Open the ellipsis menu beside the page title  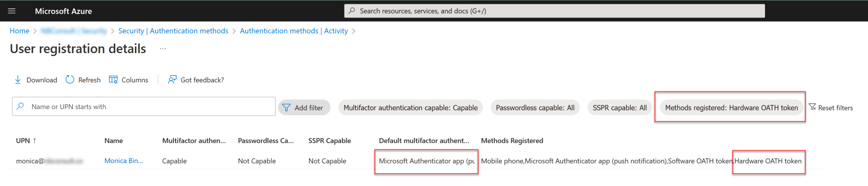pos(163,49)
